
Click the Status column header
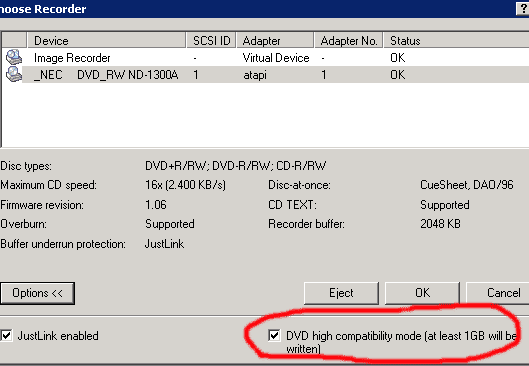click(x=456, y=41)
